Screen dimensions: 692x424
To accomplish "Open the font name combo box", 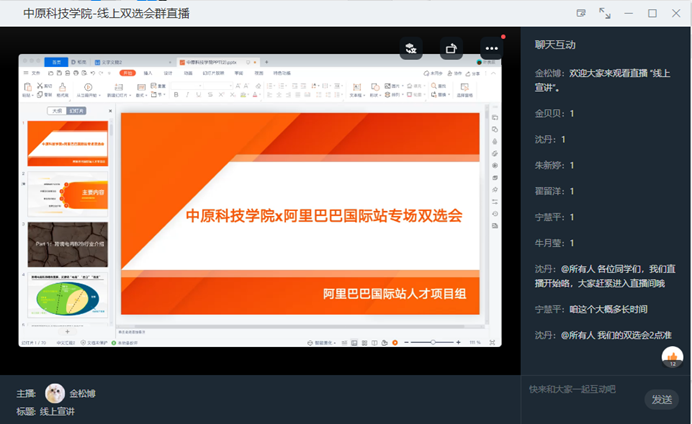I will click(x=187, y=86).
